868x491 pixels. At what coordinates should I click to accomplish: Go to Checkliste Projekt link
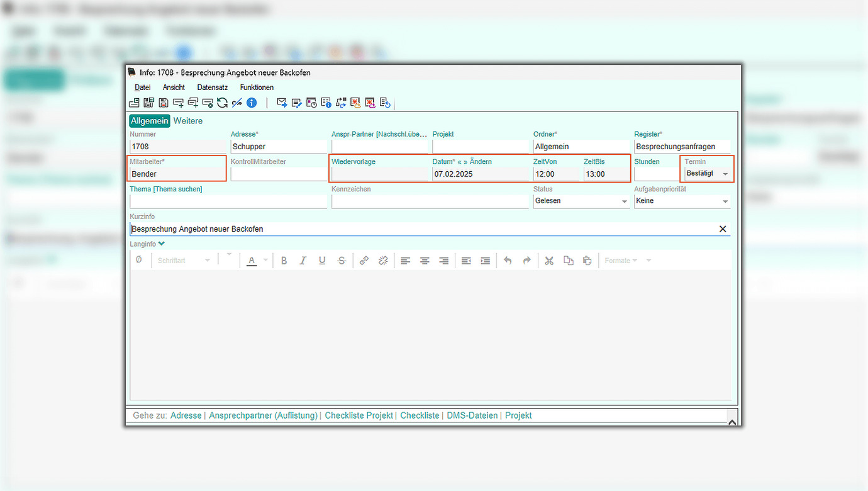click(359, 415)
